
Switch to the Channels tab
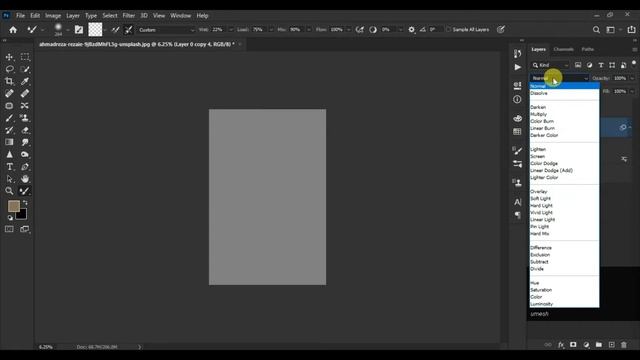tap(563, 49)
